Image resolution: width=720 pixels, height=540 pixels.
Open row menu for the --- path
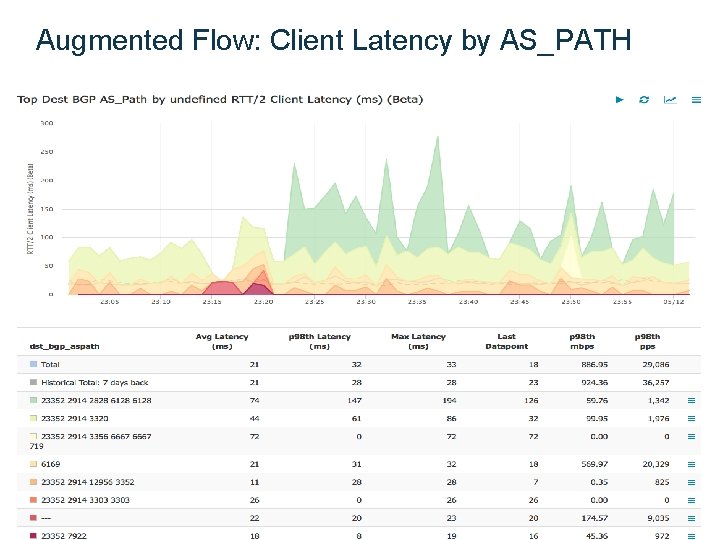point(691,518)
